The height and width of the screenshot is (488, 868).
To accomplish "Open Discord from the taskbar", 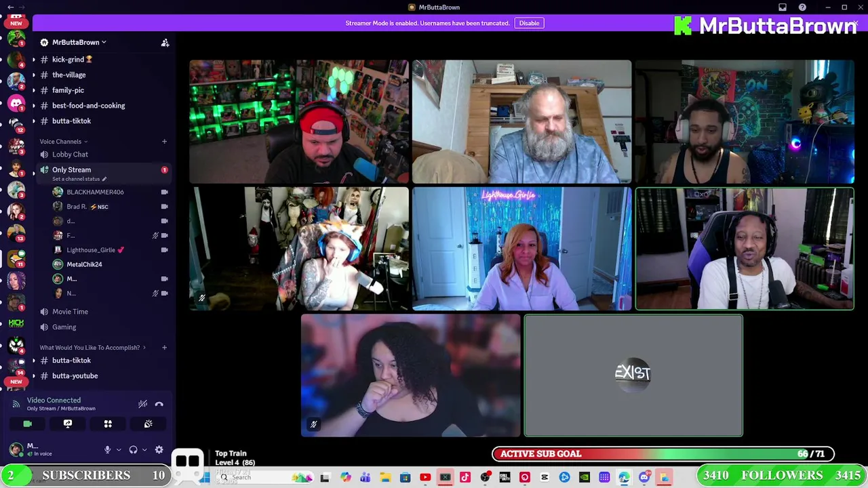I will [644, 478].
